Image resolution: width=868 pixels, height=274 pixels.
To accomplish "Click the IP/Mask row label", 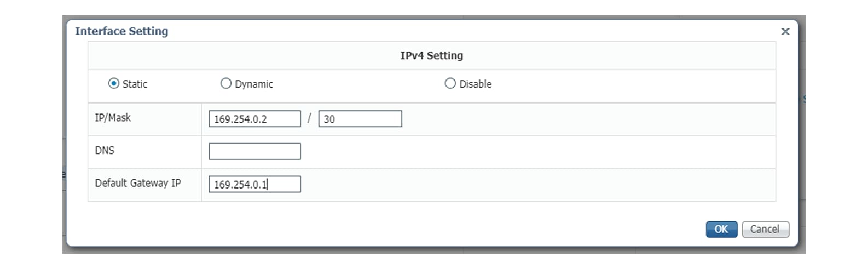I will pos(113,117).
